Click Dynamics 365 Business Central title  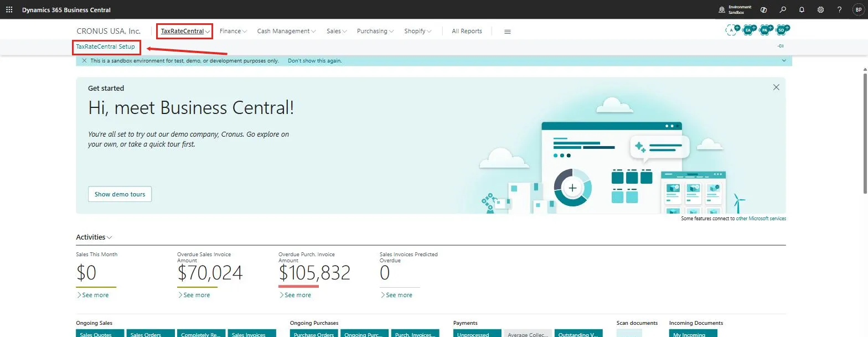66,10
